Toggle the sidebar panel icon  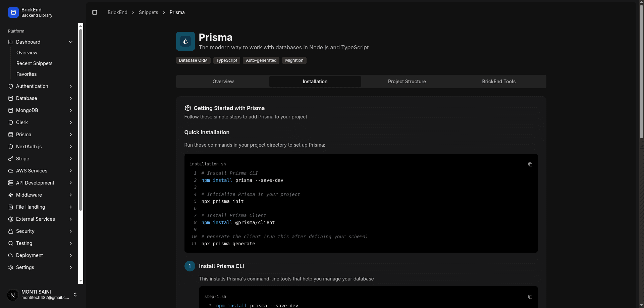[x=95, y=12]
